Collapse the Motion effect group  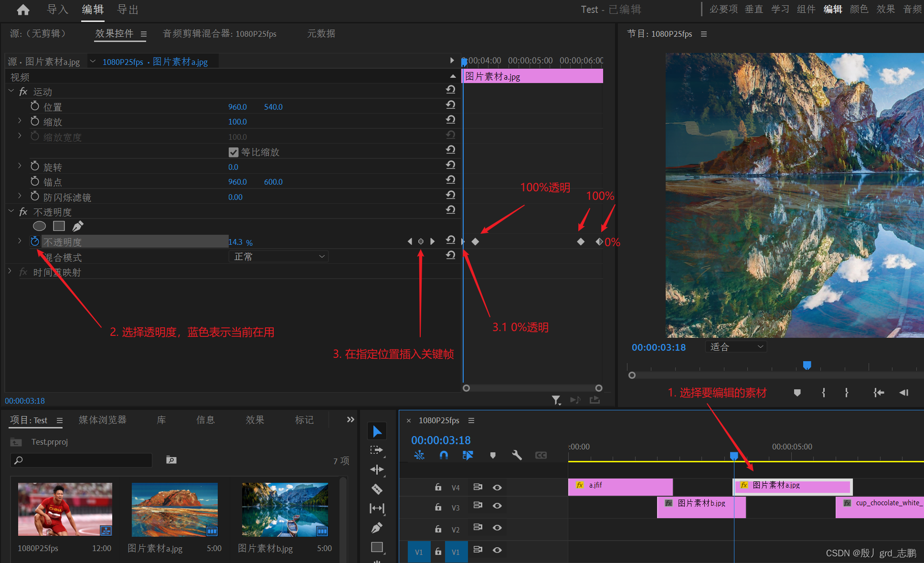click(x=11, y=91)
